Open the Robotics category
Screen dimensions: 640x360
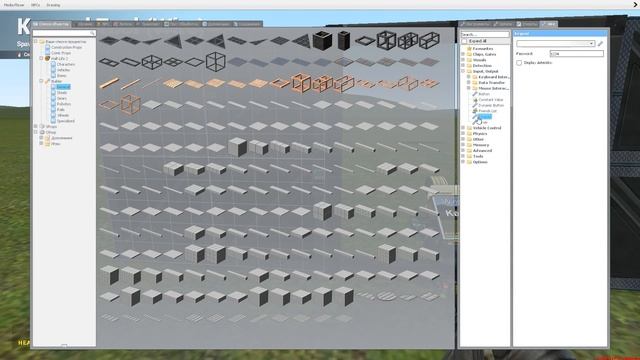point(64,104)
